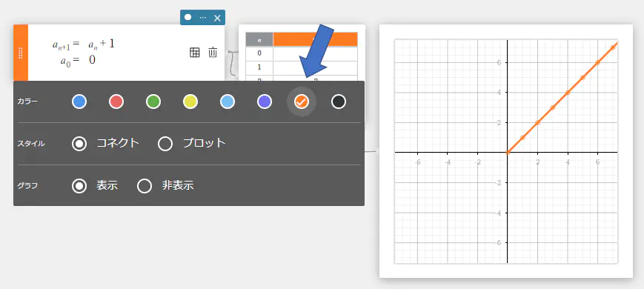Choose the yellow color swatch

(x=190, y=102)
